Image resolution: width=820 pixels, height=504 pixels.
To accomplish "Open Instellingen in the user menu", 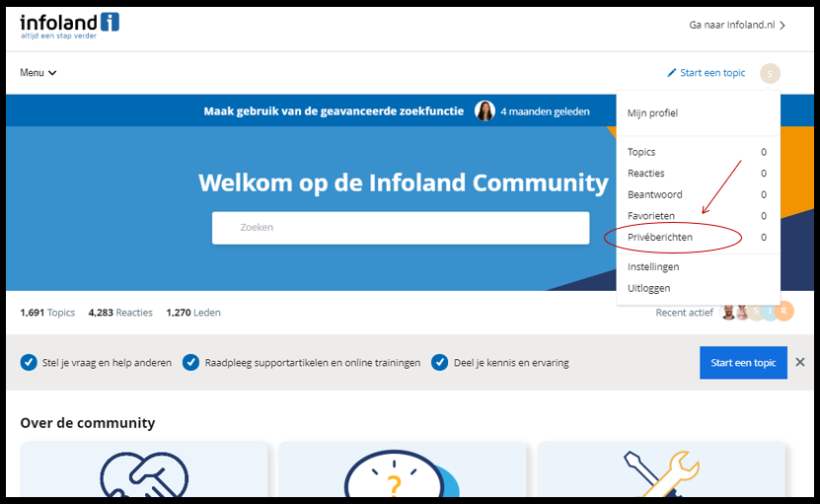I will tap(653, 266).
